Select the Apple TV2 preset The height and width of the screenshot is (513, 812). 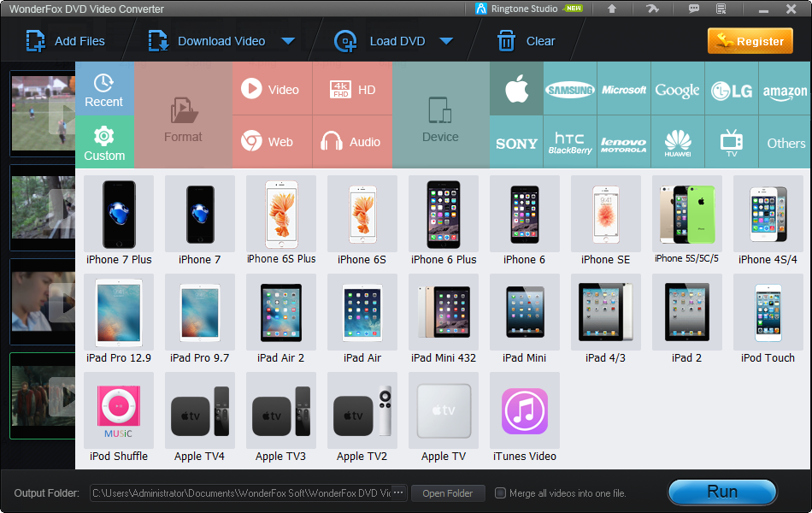click(362, 418)
